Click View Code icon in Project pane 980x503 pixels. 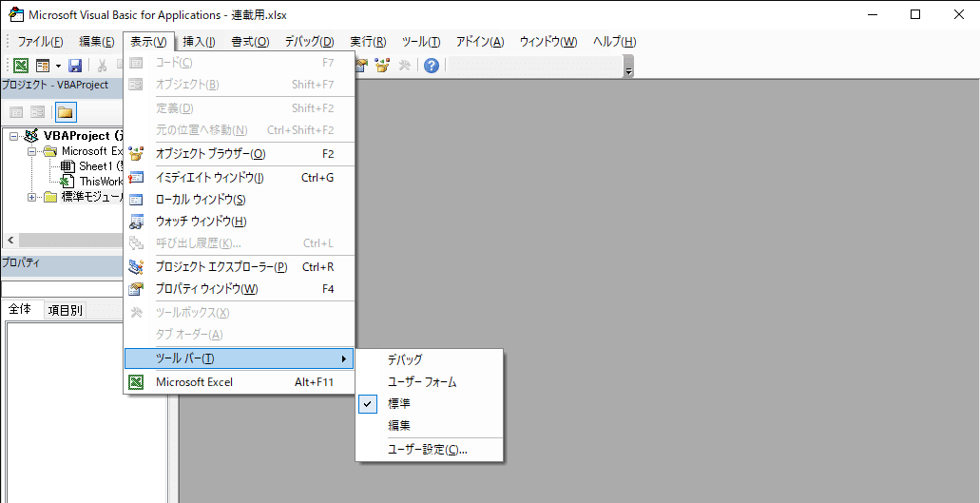17,112
